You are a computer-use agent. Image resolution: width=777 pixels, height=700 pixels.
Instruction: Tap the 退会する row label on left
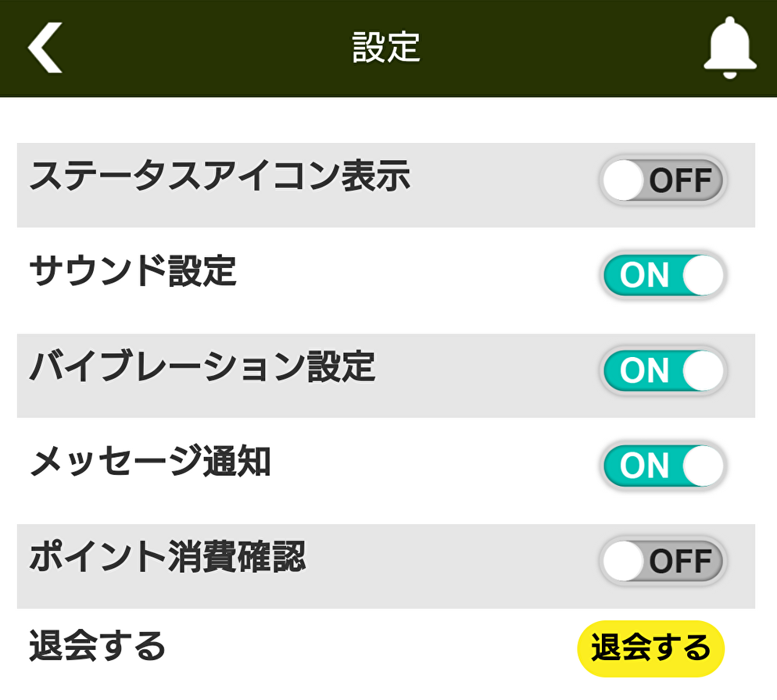(97, 645)
